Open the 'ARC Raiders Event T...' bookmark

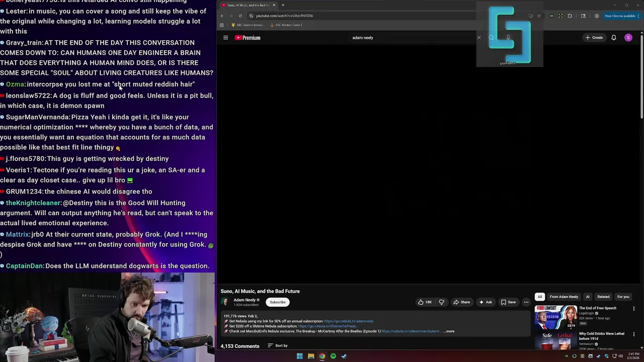[287, 25]
